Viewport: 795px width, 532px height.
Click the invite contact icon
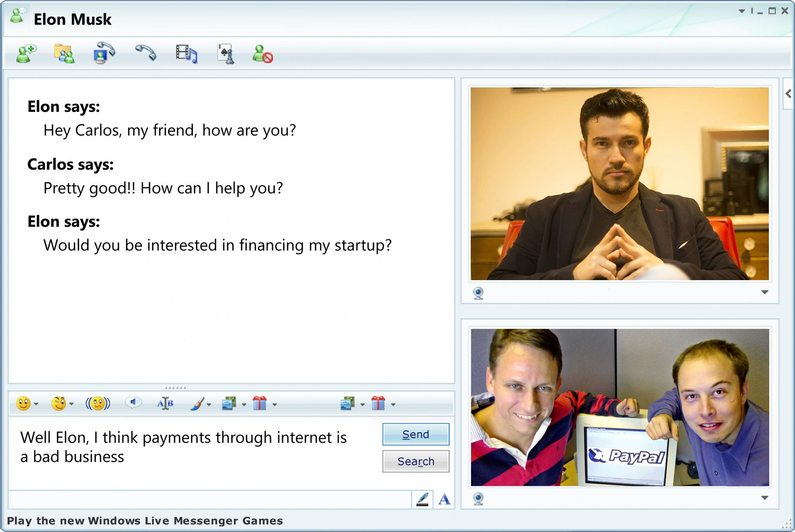point(26,53)
